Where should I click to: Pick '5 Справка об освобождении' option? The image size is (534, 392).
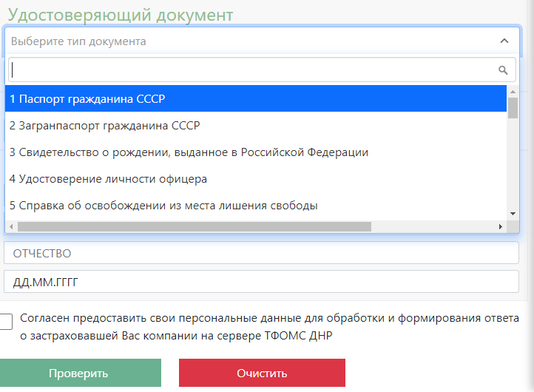256,206
